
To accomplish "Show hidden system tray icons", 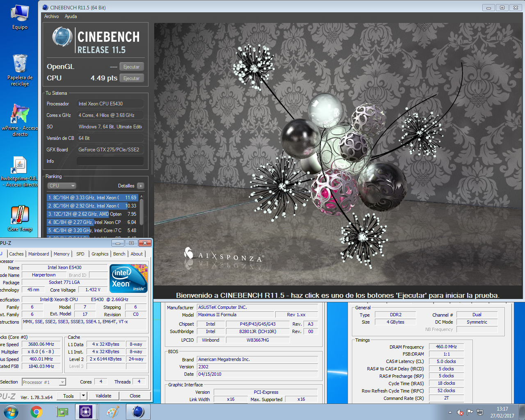I will point(450,412).
